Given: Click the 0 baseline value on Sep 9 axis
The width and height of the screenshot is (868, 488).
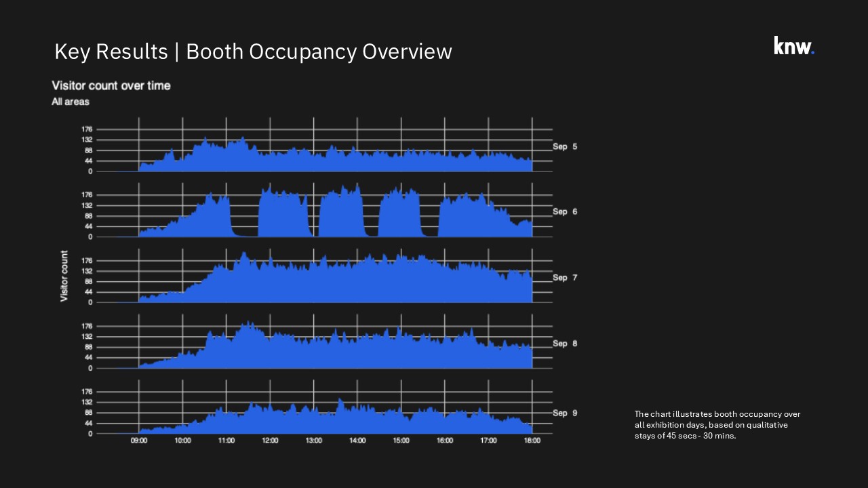Looking at the screenshot, I should click(x=90, y=433).
